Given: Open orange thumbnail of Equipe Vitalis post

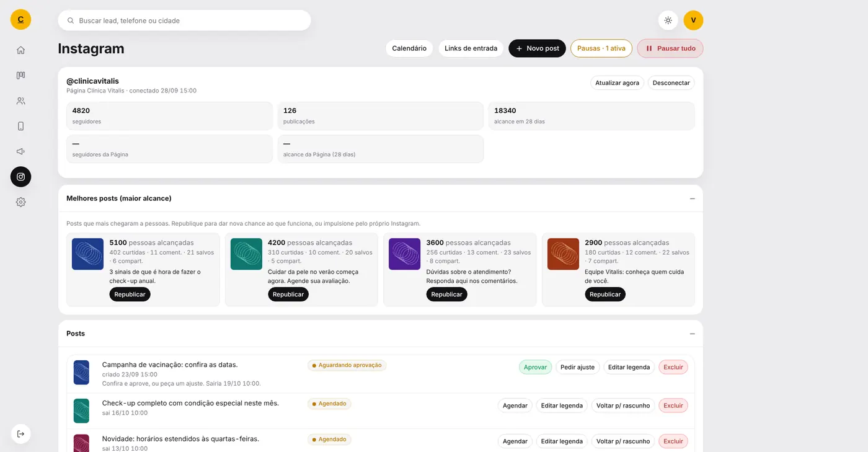Looking at the screenshot, I should coord(563,254).
